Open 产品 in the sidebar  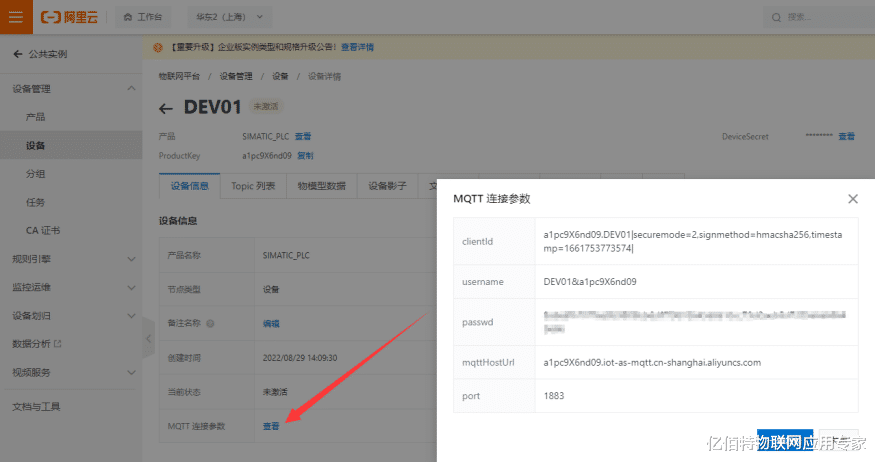pyautogui.click(x=36, y=117)
